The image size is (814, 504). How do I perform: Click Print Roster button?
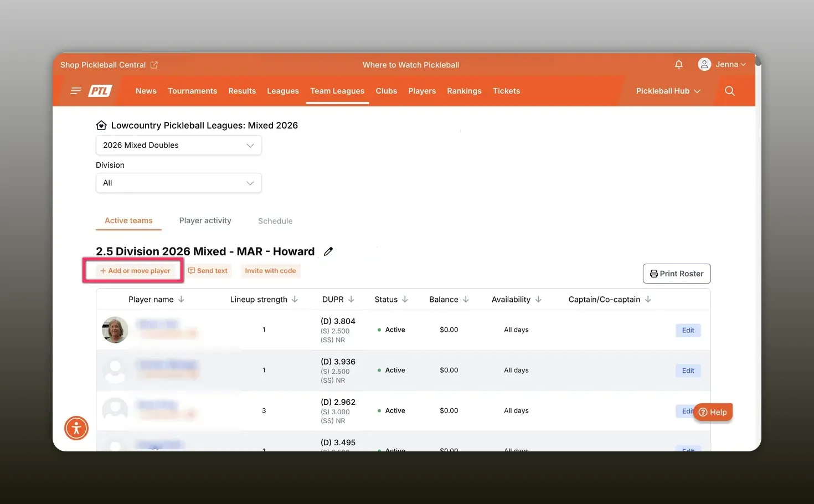click(x=677, y=274)
